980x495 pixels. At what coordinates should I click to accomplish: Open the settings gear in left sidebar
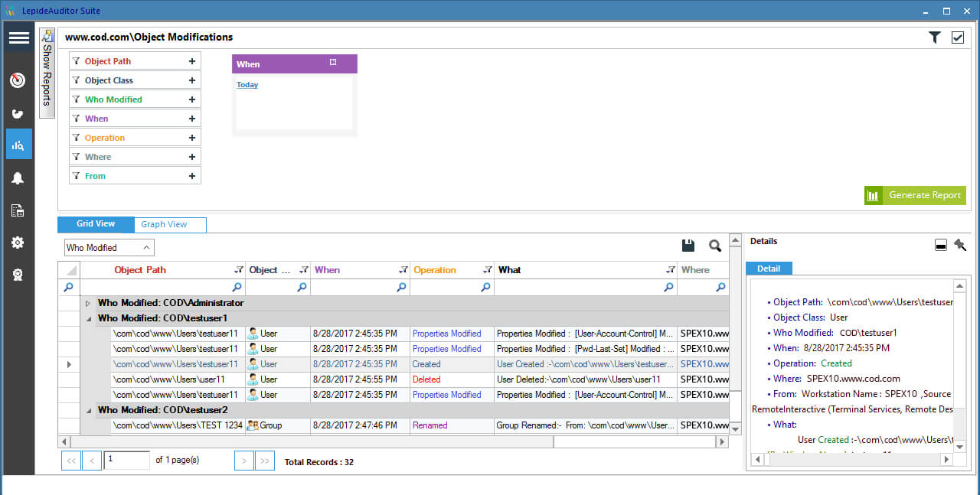(x=18, y=242)
